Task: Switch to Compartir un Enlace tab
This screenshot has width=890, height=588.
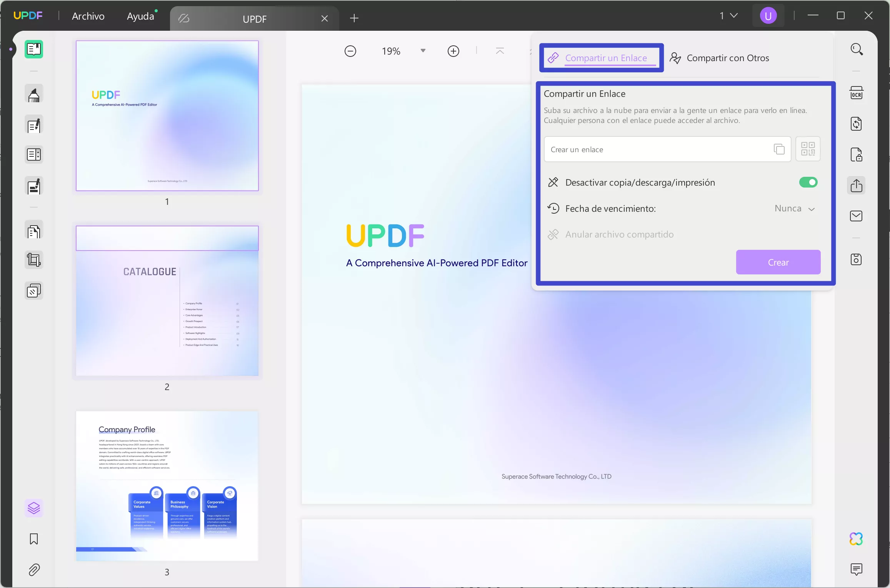Action: click(x=602, y=58)
